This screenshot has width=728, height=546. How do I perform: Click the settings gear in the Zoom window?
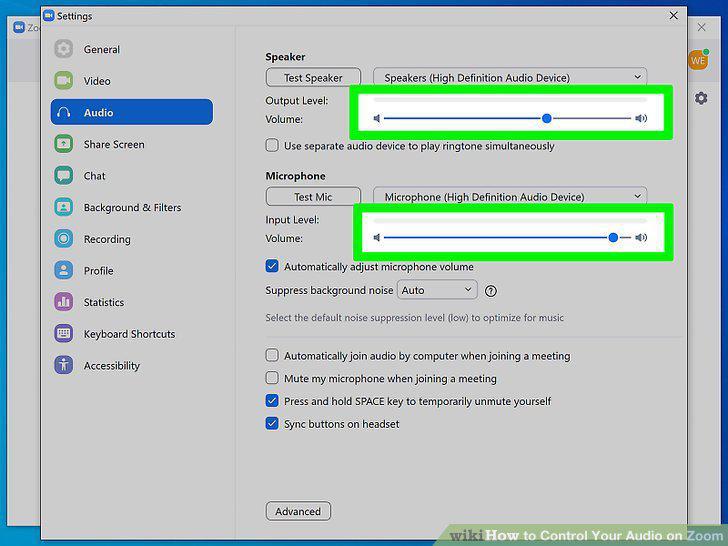[x=701, y=98]
